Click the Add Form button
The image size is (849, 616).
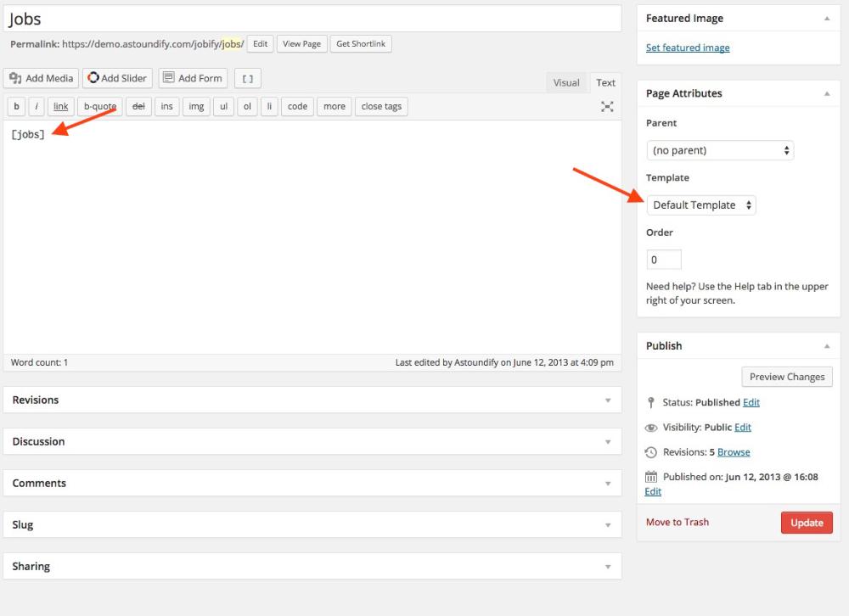click(x=194, y=78)
